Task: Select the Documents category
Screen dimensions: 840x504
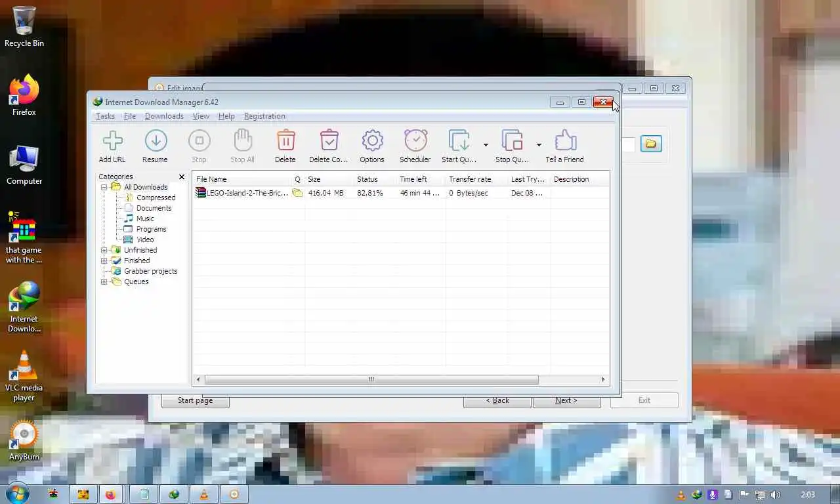Action: (154, 208)
